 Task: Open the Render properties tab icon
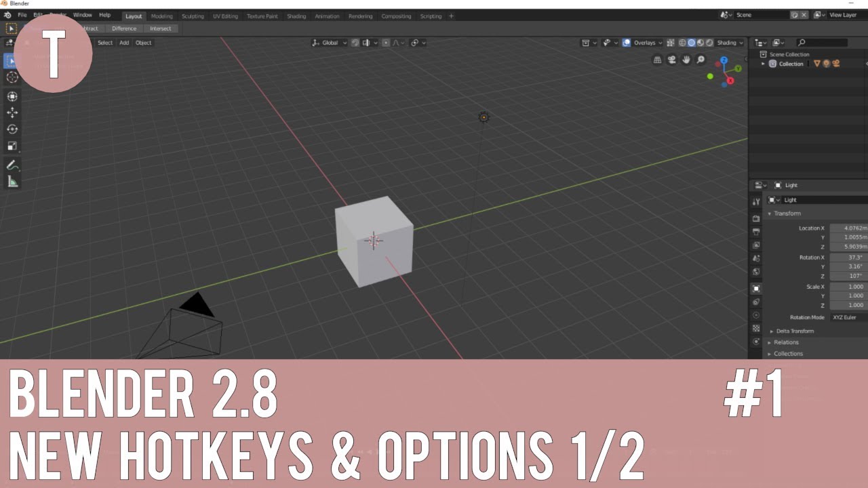(756, 218)
